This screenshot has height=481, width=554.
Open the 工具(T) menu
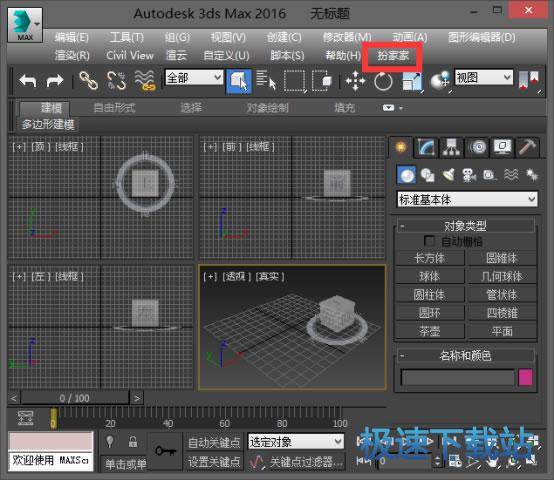pos(126,37)
